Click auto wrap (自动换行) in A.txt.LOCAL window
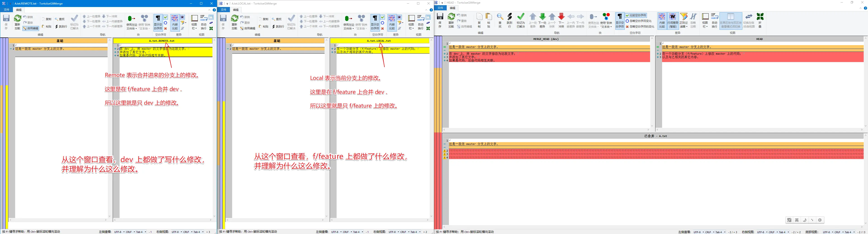 click(x=420, y=22)
